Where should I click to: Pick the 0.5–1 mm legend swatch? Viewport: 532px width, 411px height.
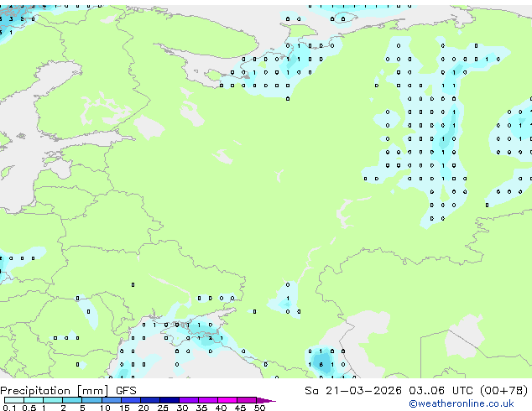pyautogui.click(x=34, y=400)
